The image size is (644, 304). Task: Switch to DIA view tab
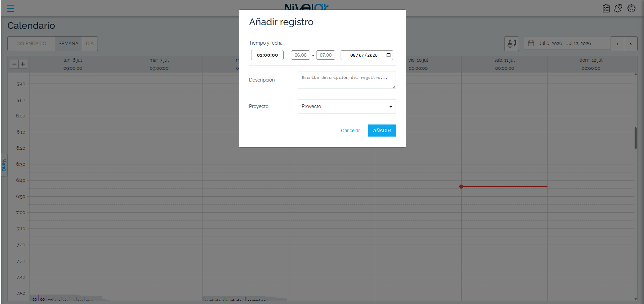[x=90, y=44]
